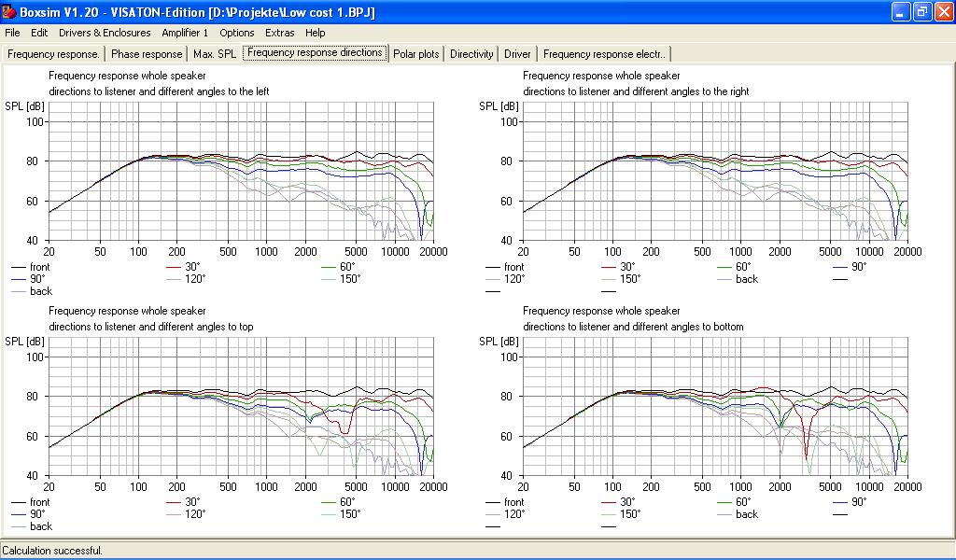956x560 pixels.
Task: Click the title 'angles to the left'
Action: (x=228, y=91)
